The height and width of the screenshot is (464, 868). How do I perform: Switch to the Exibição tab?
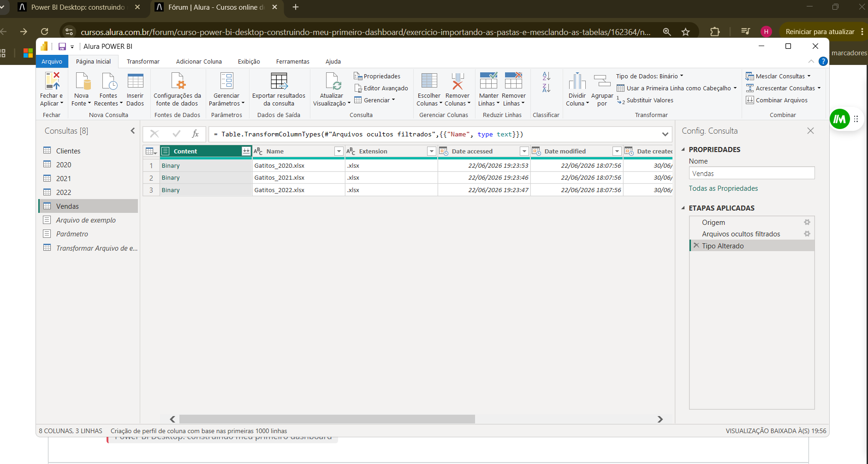click(249, 61)
